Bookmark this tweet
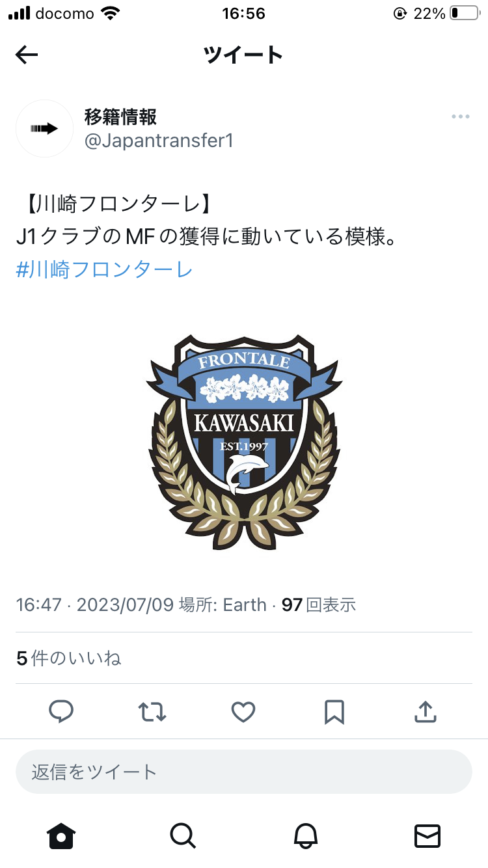 pyautogui.click(x=334, y=712)
